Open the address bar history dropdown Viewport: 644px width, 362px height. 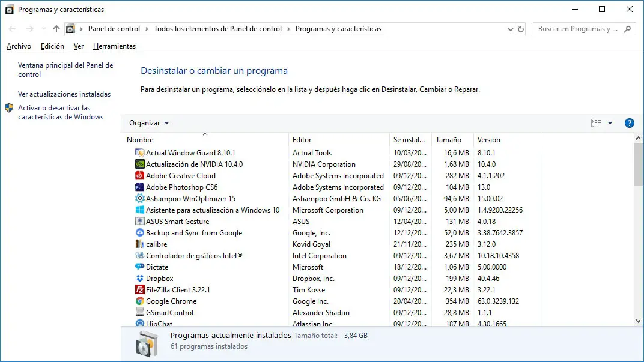[510, 29]
